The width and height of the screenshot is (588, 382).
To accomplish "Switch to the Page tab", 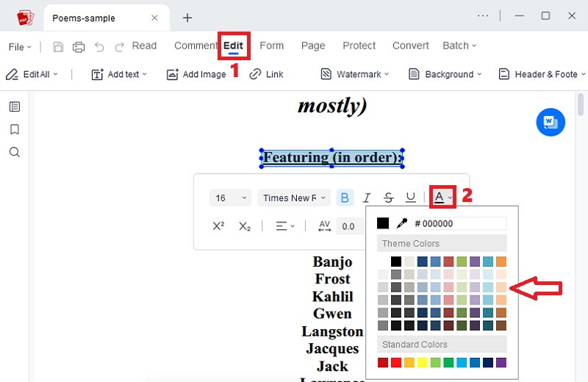I will click(313, 46).
